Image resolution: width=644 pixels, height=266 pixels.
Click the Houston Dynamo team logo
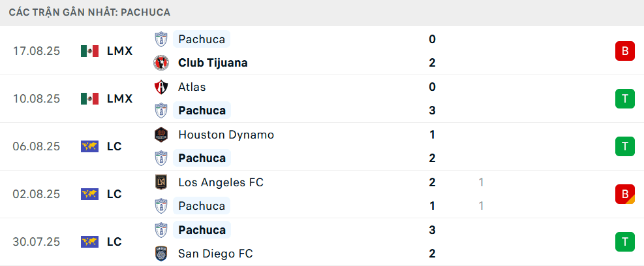click(161, 135)
